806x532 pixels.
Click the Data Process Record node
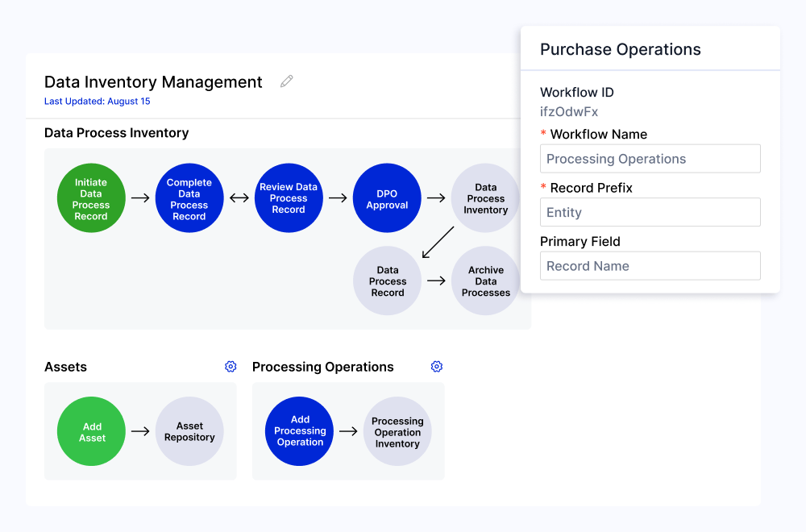pyautogui.click(x=387, y=281)
